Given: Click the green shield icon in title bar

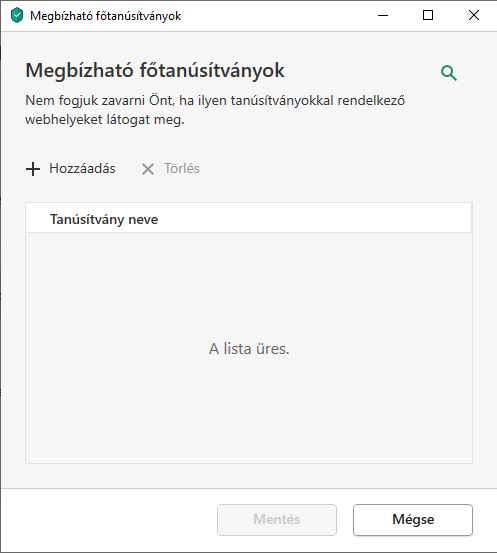Looking at the screenshot, I should point(17,16).
